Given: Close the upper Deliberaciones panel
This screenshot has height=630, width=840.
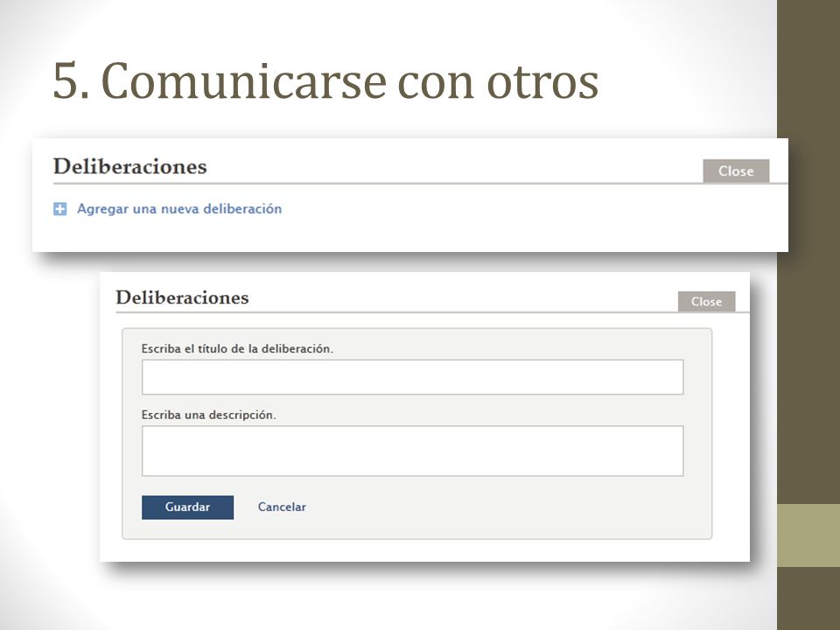Looking at the screenshot, I should click(736, 171).
